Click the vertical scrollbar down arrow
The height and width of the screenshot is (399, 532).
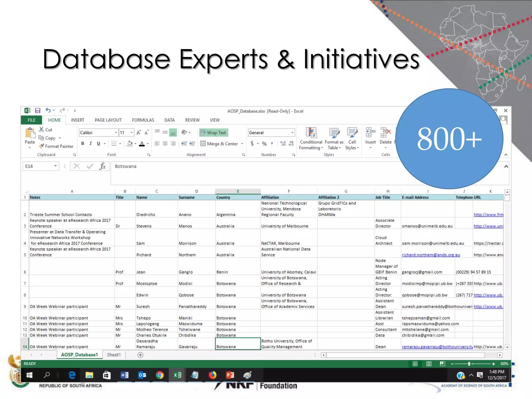507,347
